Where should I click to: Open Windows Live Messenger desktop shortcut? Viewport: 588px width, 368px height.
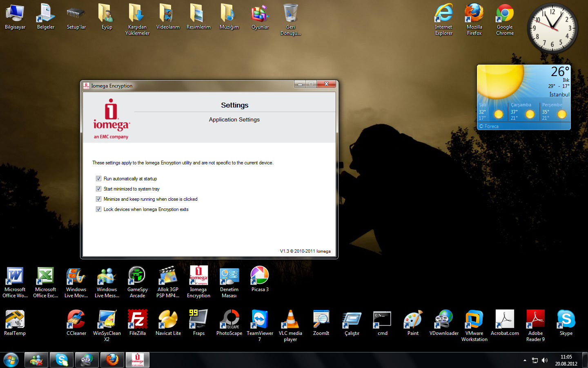(107, 282)
